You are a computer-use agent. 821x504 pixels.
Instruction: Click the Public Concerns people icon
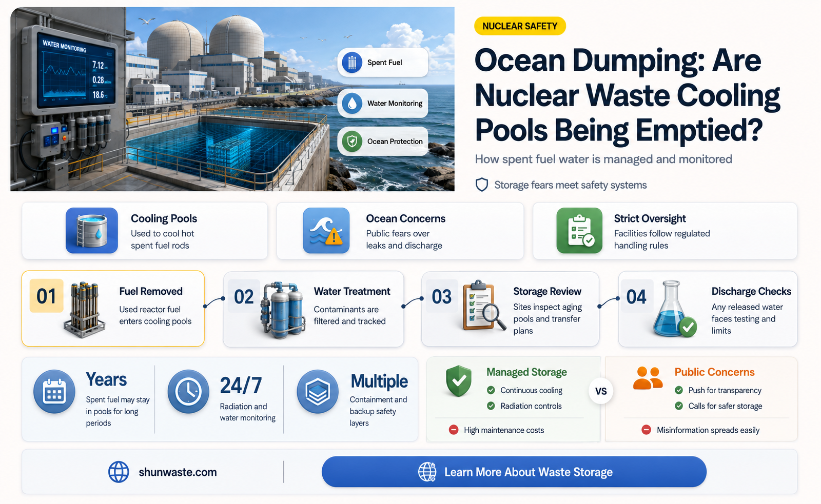point(648,378)
